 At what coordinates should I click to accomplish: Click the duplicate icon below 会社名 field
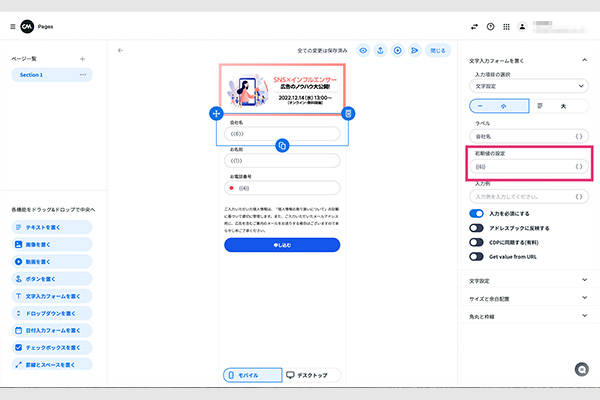click(x=282, y=145)
